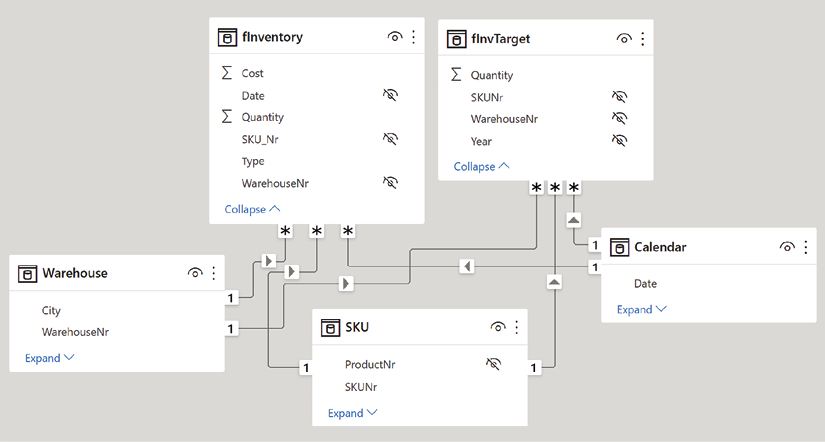
Task: Select SKU to fInvTarget filter direction arrow
Action: click(554, 282)
